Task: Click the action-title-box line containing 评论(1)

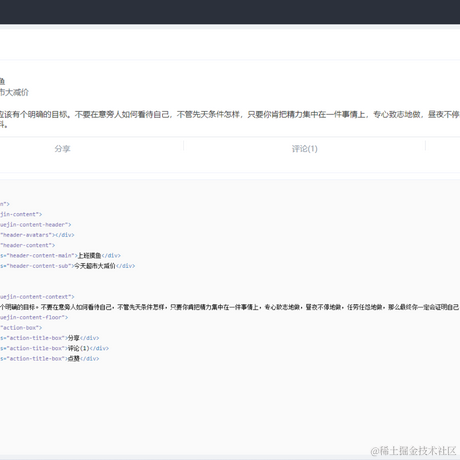Action: [54, 348]
